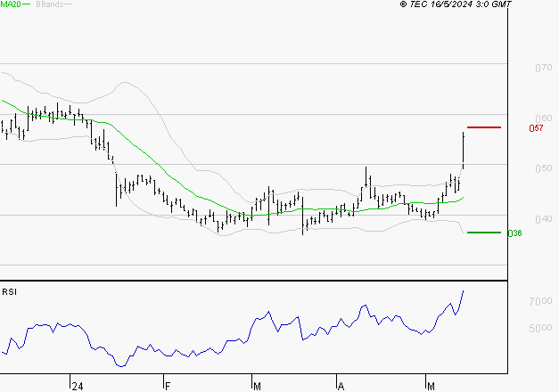The width and height of the screenshot is (559, 392).
Task: Click the RSI panel label
Action: pyautogui.click(x=9, y=292)
